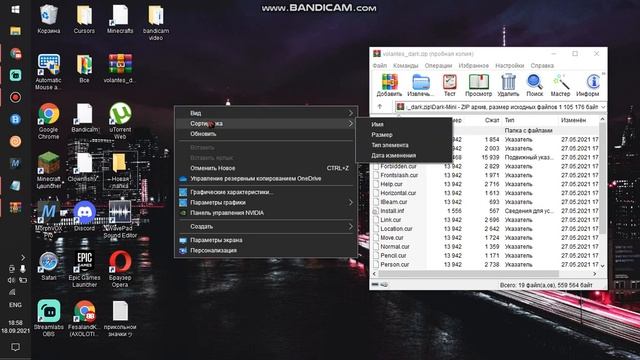Select the MorphVOX Pro desktop icon
Viewport: 640px width, 360px height.
(49, 220)
